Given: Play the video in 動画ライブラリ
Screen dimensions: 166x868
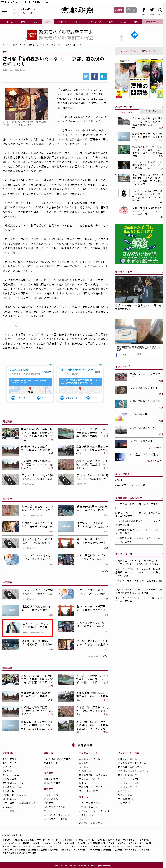Looking at the screenshot, I should tap(139, 289).
